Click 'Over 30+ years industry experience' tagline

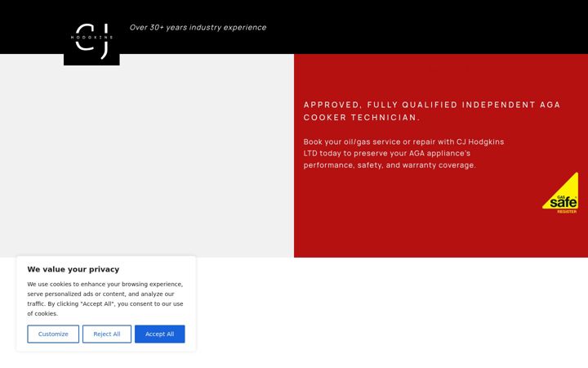(x=198, y=28)
